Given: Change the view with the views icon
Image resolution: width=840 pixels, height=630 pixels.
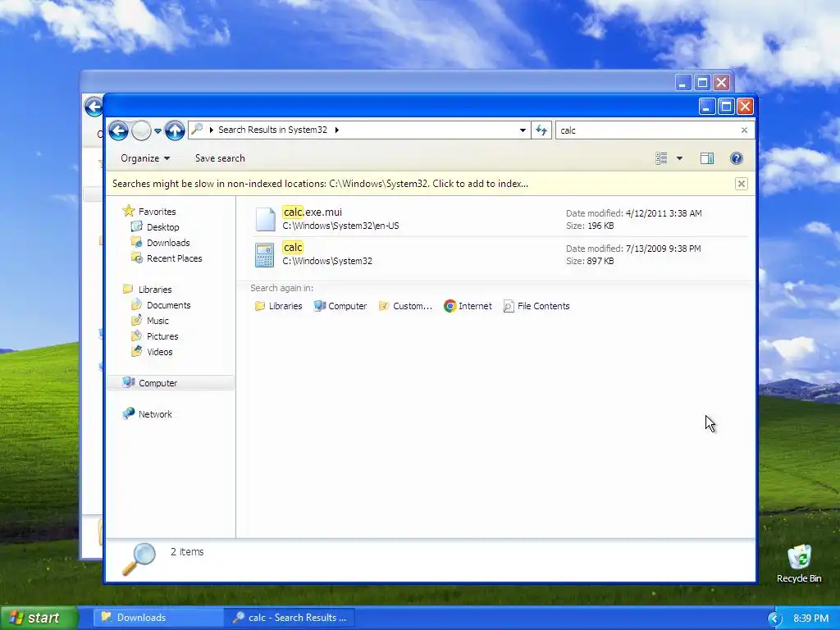Looking at the screenshot, I should pos(662,158).
